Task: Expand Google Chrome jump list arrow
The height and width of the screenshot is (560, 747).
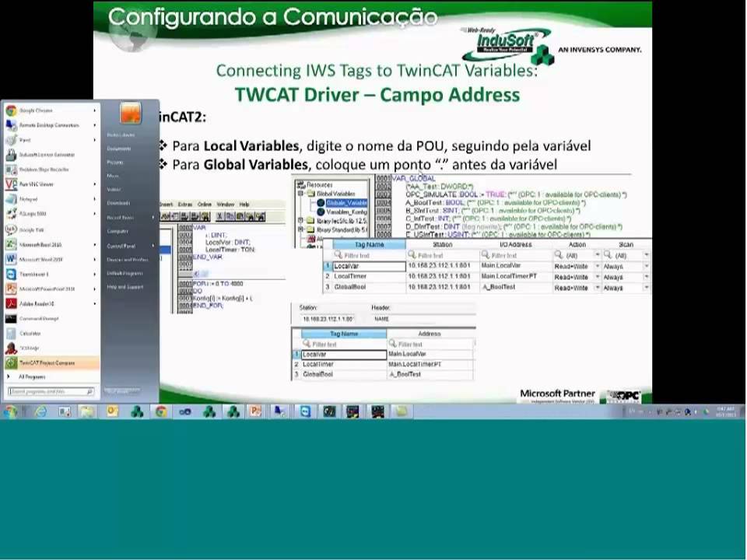Action: (x=94, y=110)
